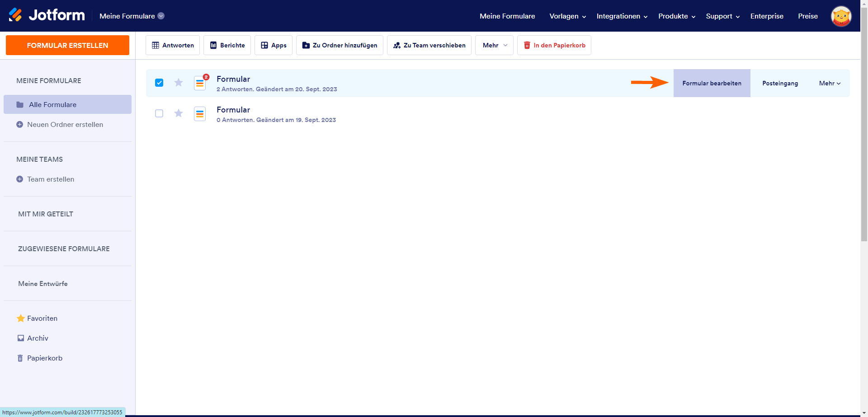Open the first Formular's thumbnail icon
This screenshot has height=417, width=868.
200,83
